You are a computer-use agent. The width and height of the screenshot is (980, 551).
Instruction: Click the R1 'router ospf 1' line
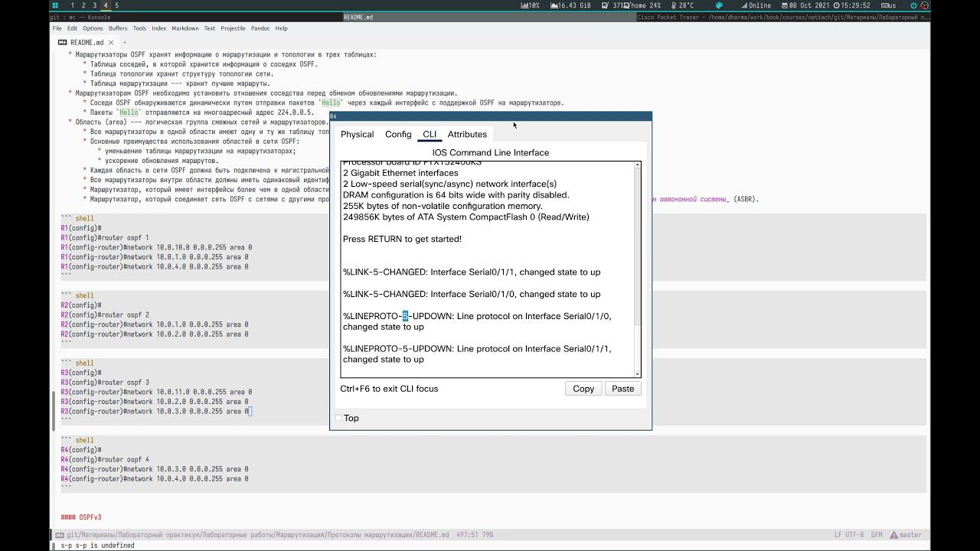105,238
